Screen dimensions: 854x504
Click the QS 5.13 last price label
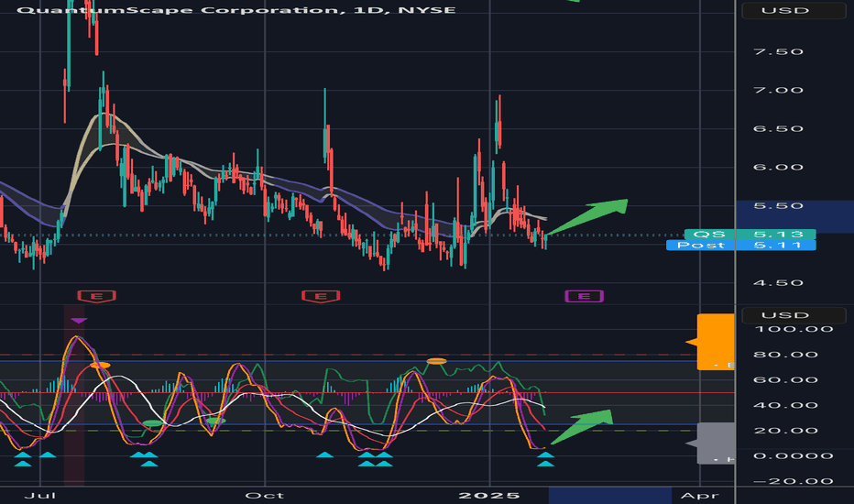750,235
